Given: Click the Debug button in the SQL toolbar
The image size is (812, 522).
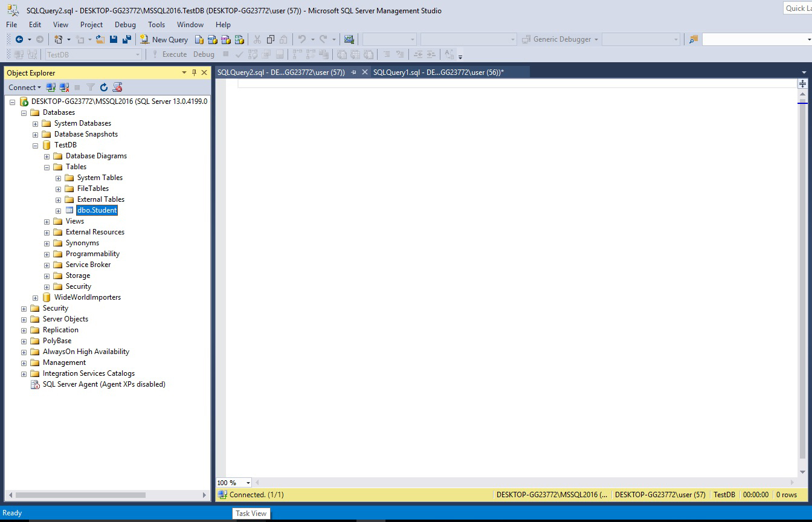Looking at the screenshot, I should pyautogui.click(x=204, y=54).
